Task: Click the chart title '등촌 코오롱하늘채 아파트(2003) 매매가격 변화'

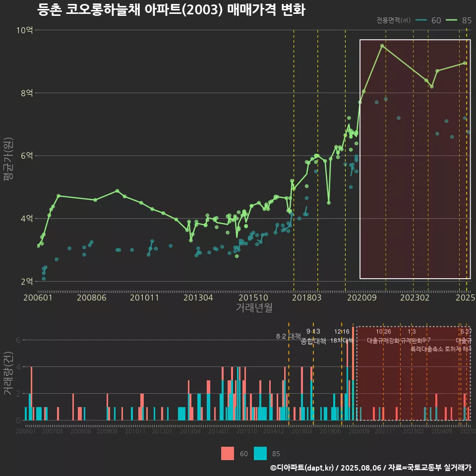Action: click(x=171, y=10)
